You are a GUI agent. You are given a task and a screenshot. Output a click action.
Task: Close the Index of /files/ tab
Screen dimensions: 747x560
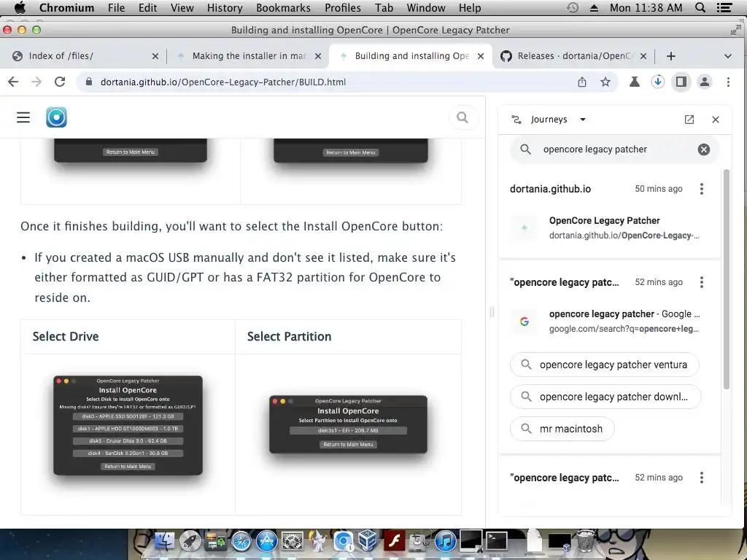coord(155,56)
